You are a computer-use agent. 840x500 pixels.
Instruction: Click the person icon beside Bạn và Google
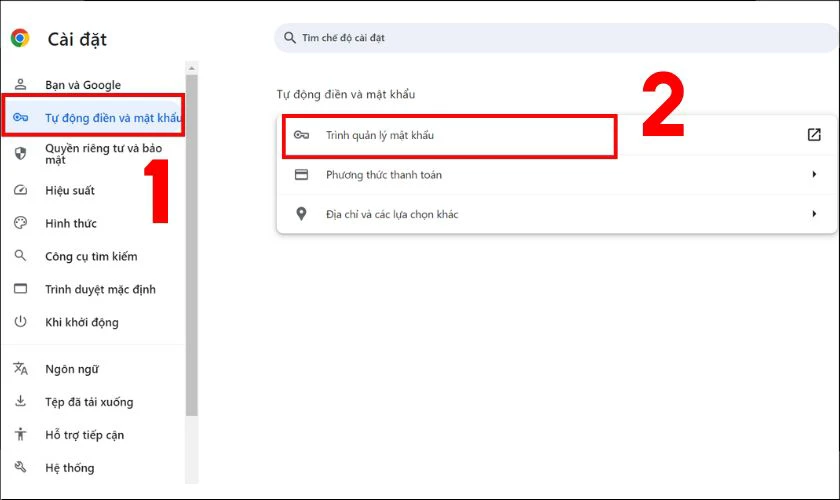(x=20, y=84)
